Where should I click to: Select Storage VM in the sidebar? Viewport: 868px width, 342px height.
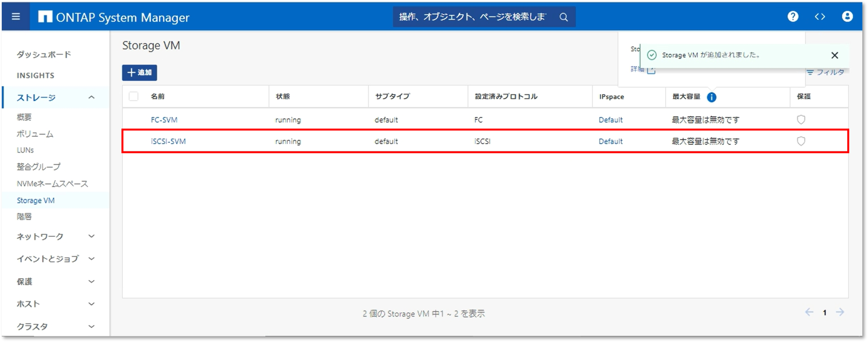pyautogui.click(x=36, y=200)
